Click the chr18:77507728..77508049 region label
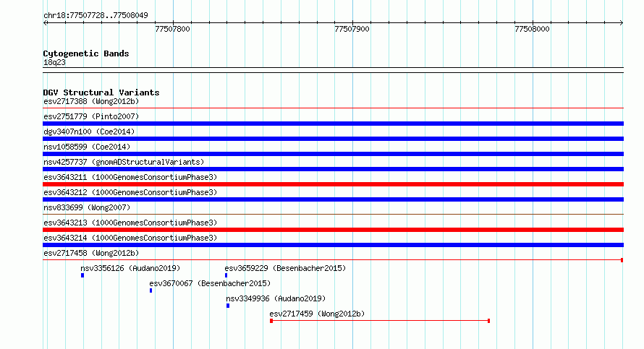644x349 pixels. [x=96, y=16]
